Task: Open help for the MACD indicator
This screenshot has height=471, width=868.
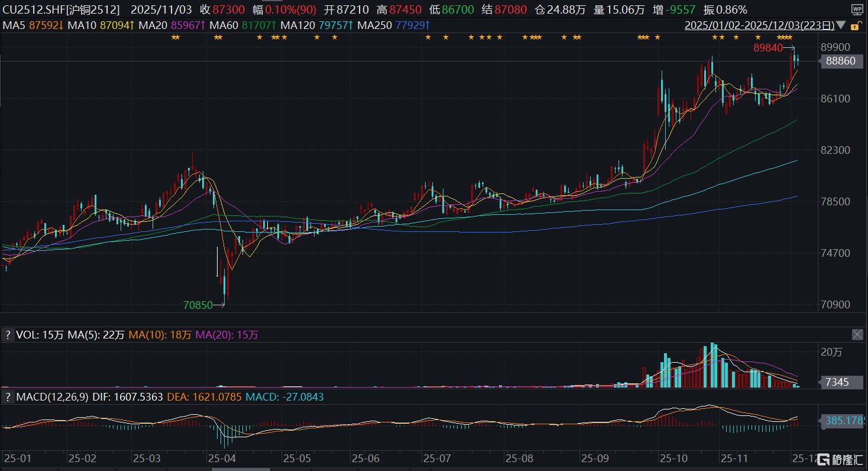Action: [x=8, y=397]
